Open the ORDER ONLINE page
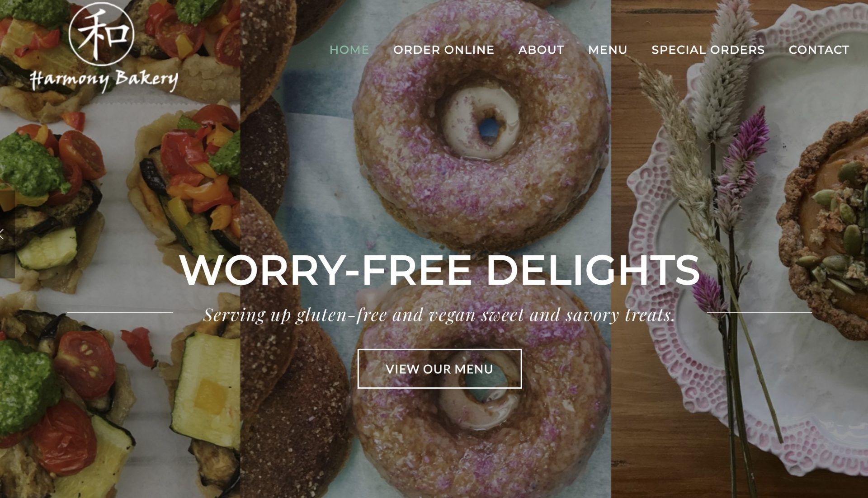The width and height of the screenshot is (868, 498). click(443, 50)
